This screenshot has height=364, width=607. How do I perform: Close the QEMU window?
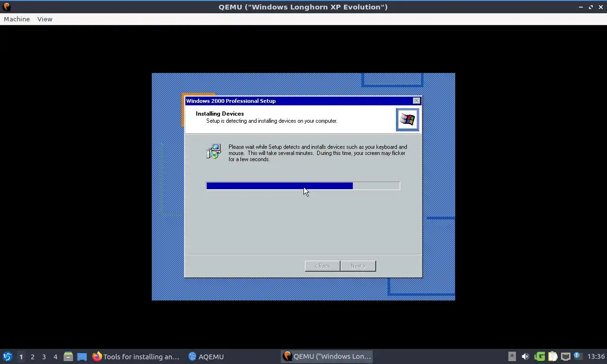point(600,7)
